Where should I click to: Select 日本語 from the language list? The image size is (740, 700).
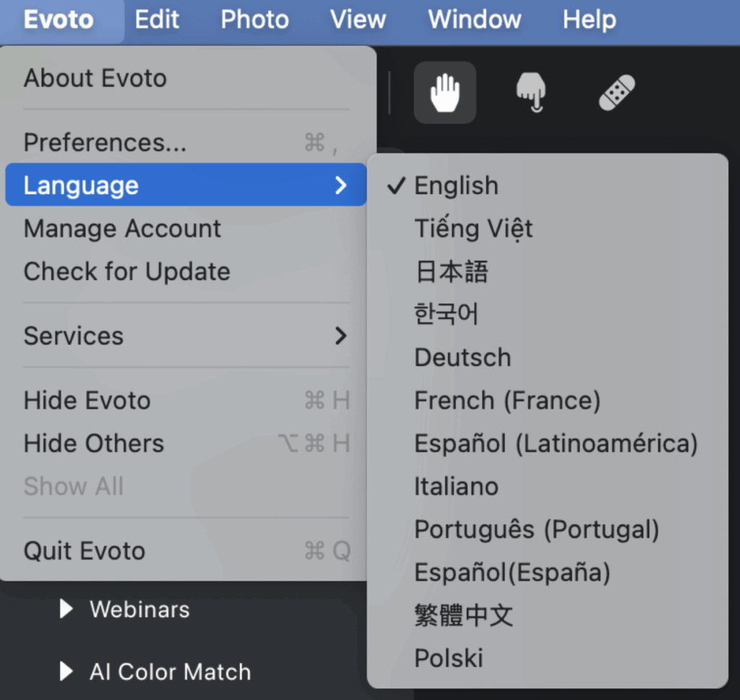pyautogui.click(x=452, y=272)
